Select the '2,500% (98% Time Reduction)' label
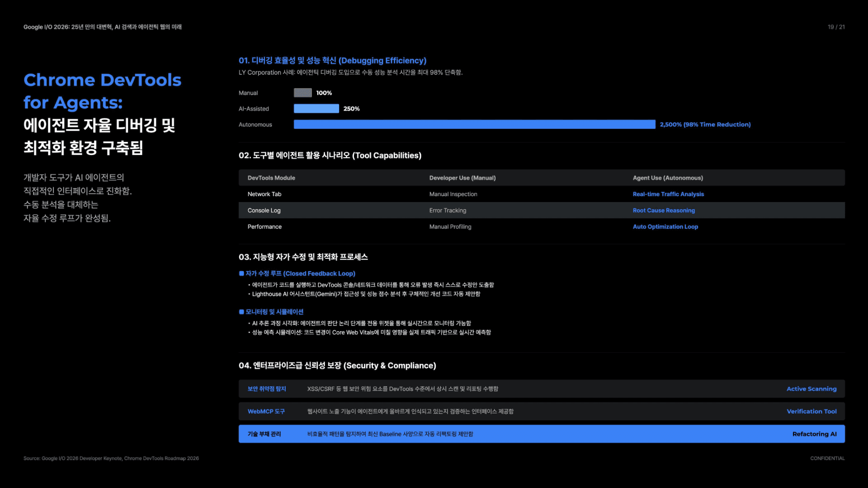This screenshot has height=488, width=868. pos(705,124)
